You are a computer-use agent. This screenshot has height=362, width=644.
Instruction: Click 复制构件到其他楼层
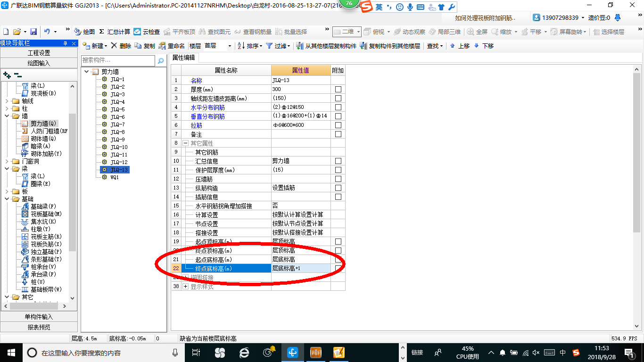tap(390, 46)
